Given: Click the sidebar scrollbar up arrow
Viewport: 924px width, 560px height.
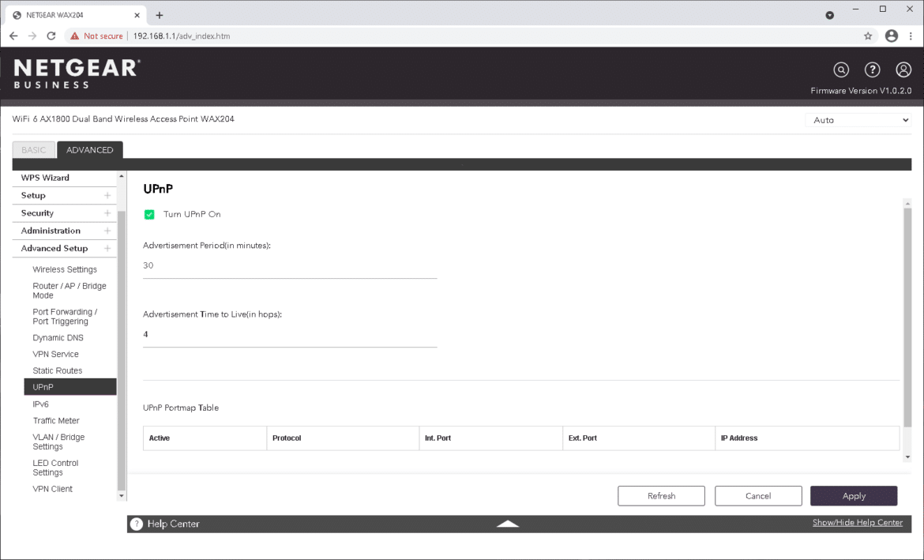Looking at the screenshot, I should (x=122, y=176).
